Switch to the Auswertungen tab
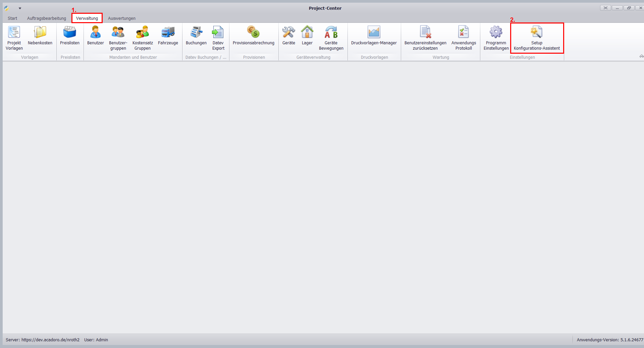 click(122, 18)
